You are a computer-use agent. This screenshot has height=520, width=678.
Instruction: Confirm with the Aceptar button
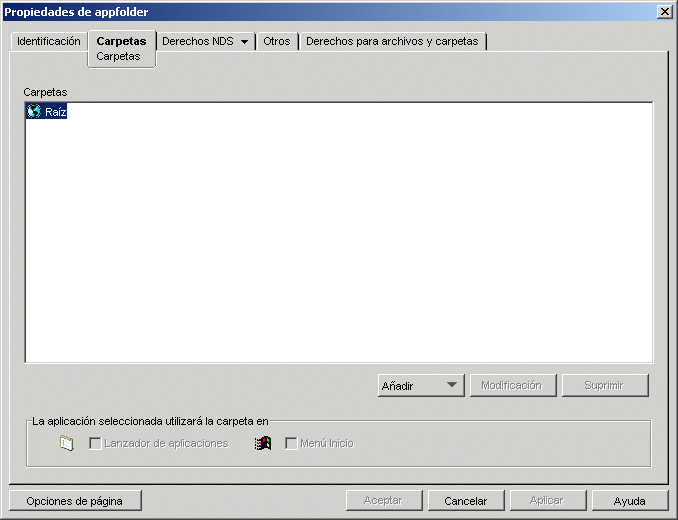click(x=384, y=501)
